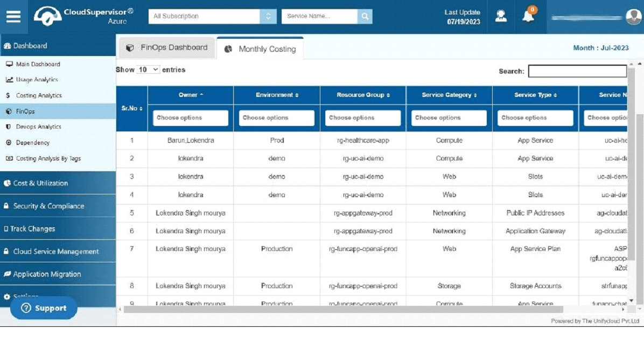Click the Cost & Utilization pie icon
The width and height of the screenshot is (644, 349).
tap(7, 183)
